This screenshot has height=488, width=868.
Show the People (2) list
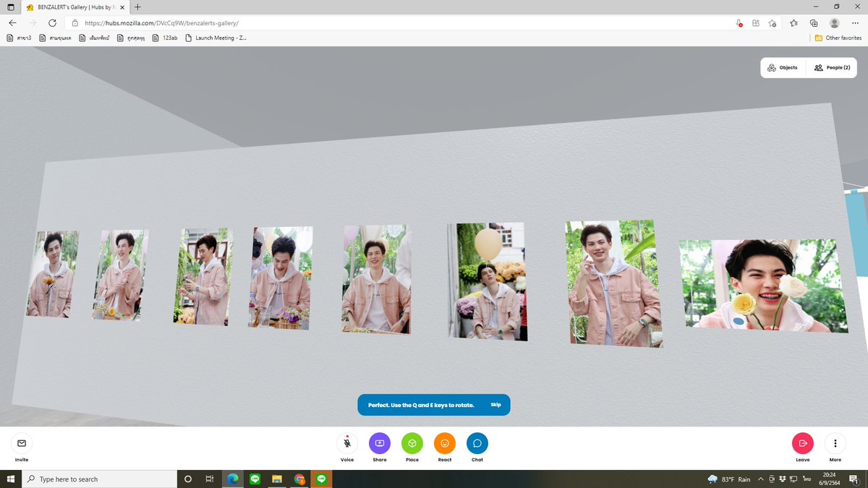coord(832,67)
